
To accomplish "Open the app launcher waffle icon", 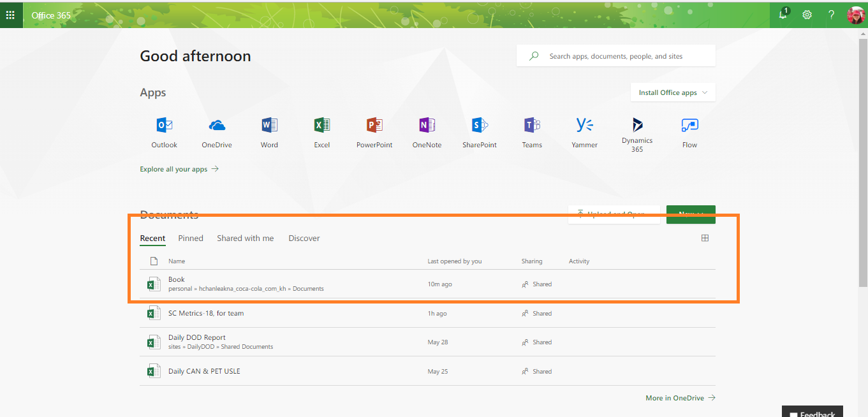I will point(10,15).
